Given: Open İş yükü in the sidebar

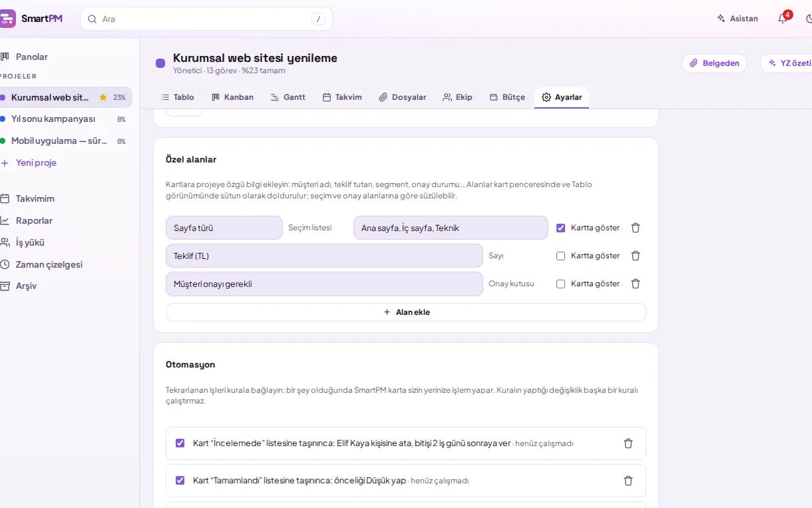Looking at the screenshot, I should click(66, 242).
